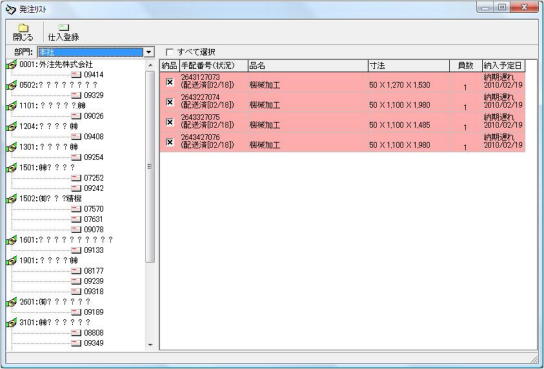Select order 09239 in tree
Image resolution: width=544 pixels, height=369 pixels.
94,281
